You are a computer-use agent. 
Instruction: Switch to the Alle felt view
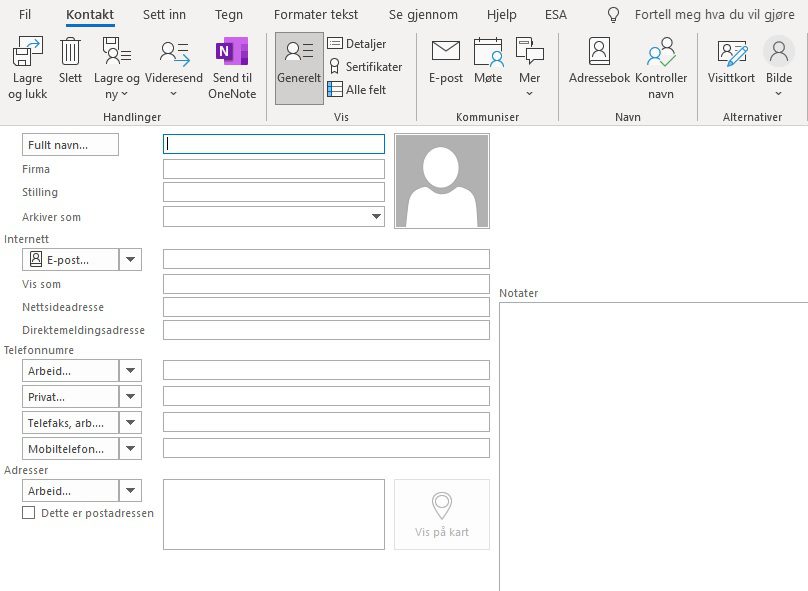click(357, 89)
